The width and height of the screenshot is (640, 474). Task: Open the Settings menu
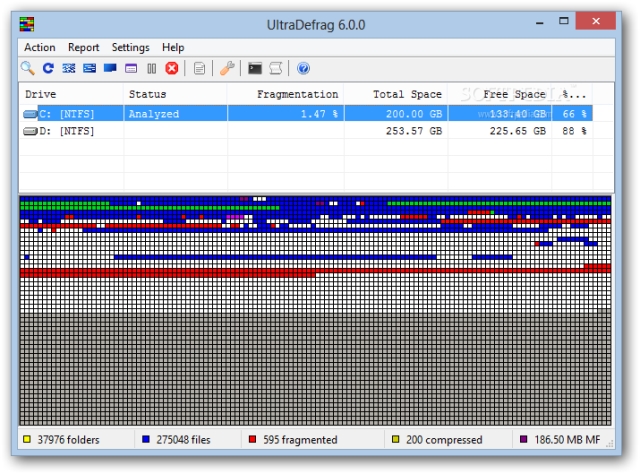[x=131, y=47]
